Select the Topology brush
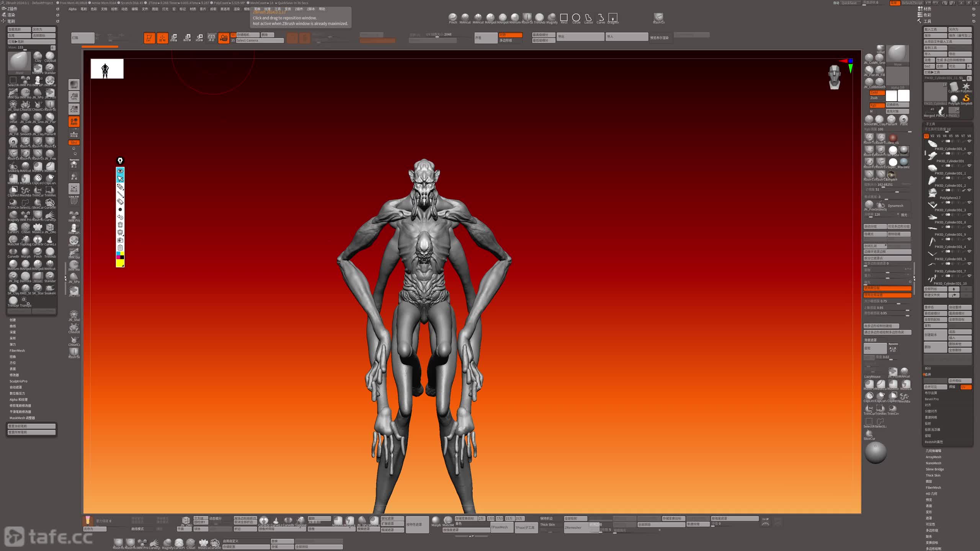 pyautogui.click(x=26, y=240)
